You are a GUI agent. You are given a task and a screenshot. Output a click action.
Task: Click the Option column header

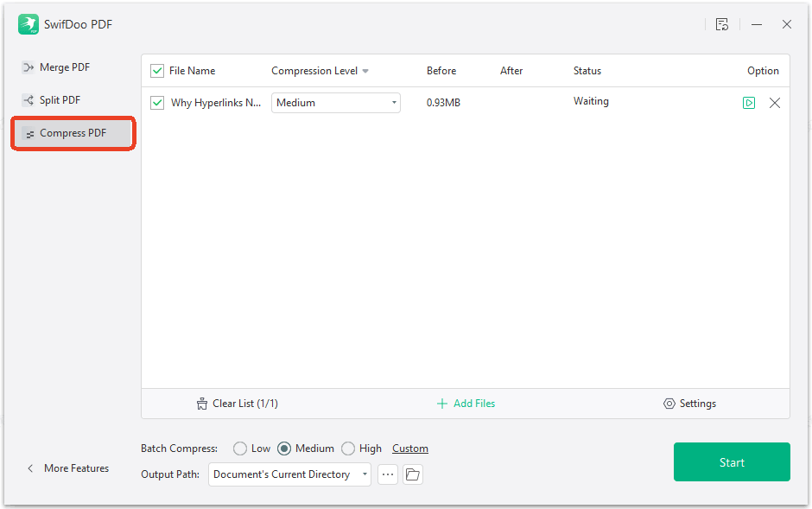click(x=763, y=71)
